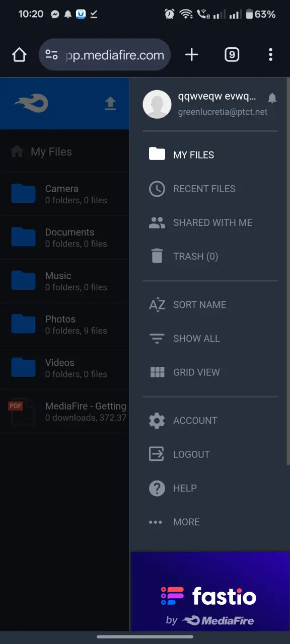The image size is (290, 644).
Task: Tap the clock icon for recent files
Action: [x=157, y=189]
